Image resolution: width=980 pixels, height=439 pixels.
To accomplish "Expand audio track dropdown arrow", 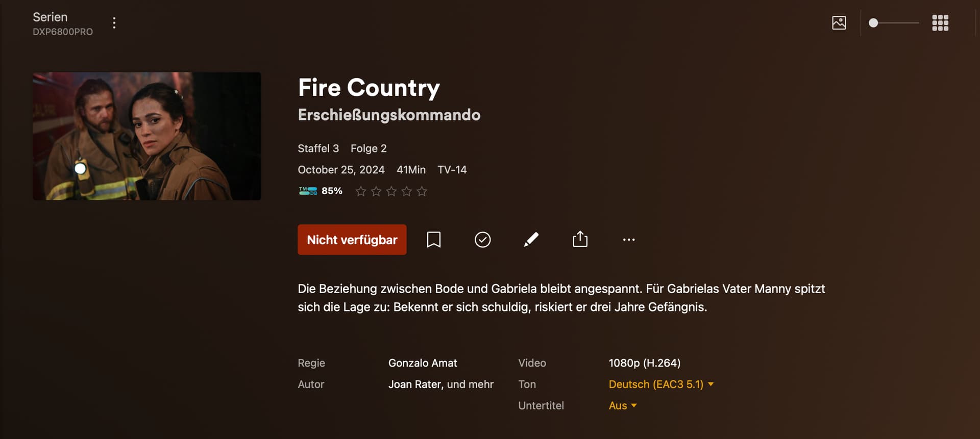I will coord(710,384).
